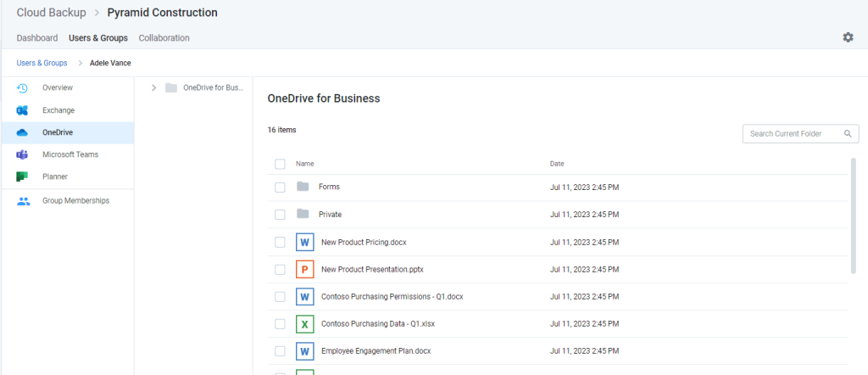Select Employee Engagement Plan.docx checkbox
Viewport: 868px width, 375px height.
pyautogui.click(x=280, y=350)
